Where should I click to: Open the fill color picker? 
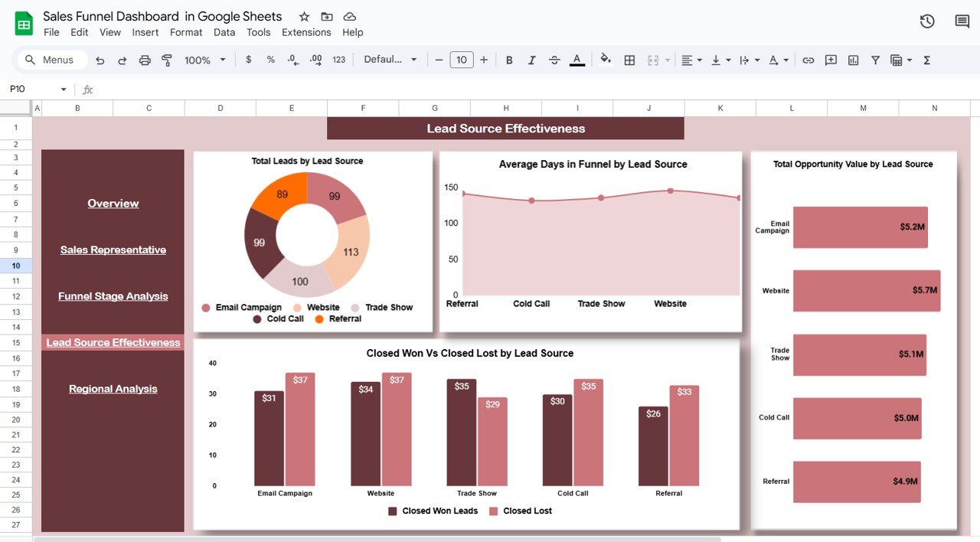coord(606,60)
